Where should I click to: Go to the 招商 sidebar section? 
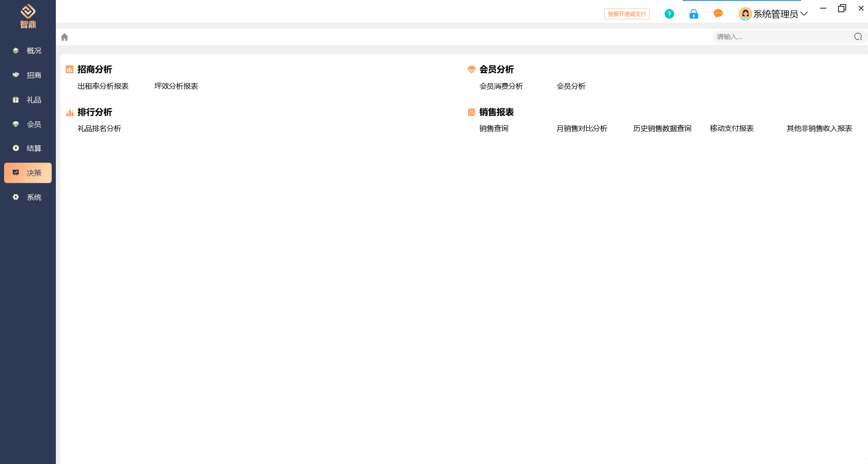[28, 75]
